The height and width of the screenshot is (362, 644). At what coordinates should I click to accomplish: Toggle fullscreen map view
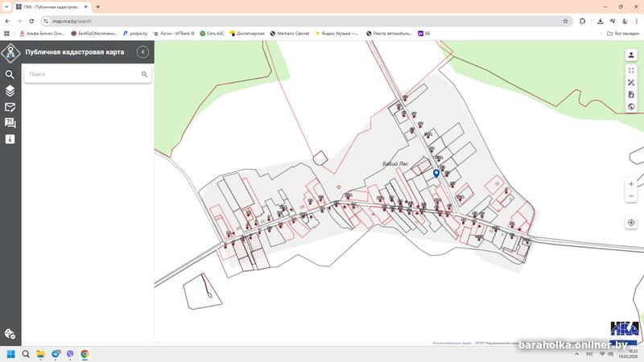[631, 71]
